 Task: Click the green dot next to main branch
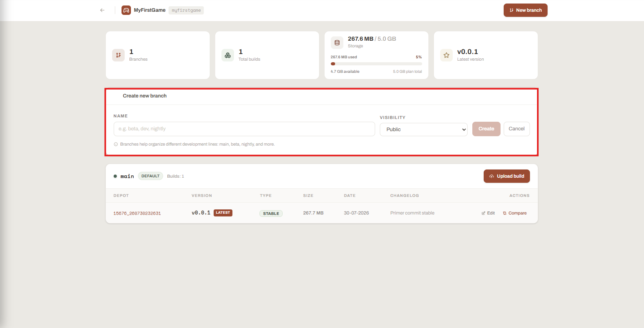115,176
